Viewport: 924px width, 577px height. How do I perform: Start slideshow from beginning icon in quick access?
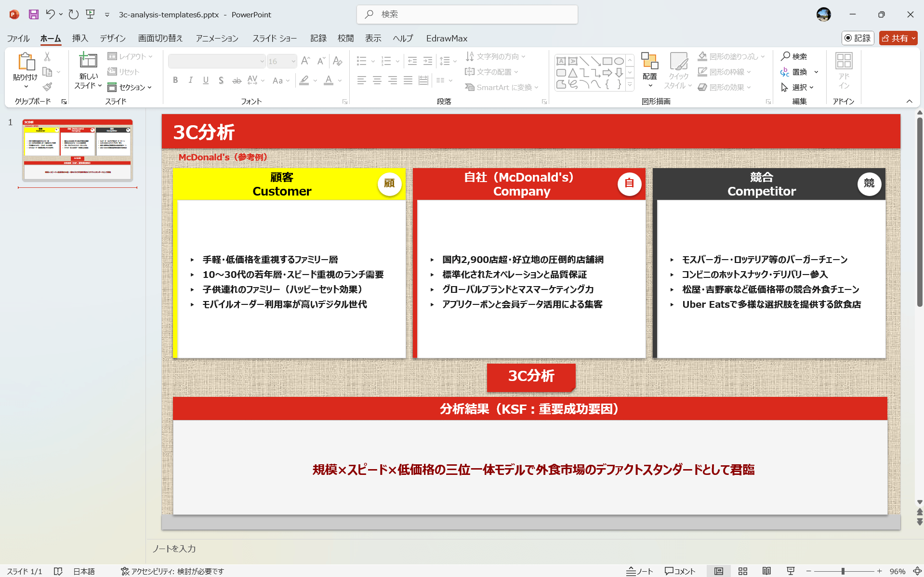(91, 14)
